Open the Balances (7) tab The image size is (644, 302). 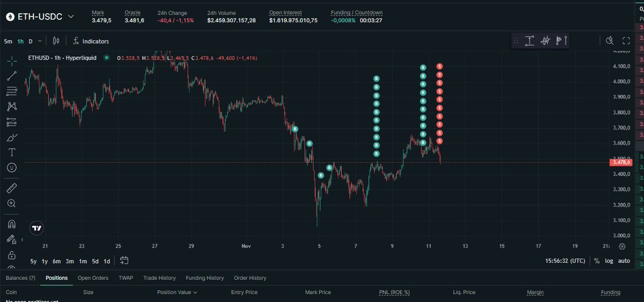21,278
